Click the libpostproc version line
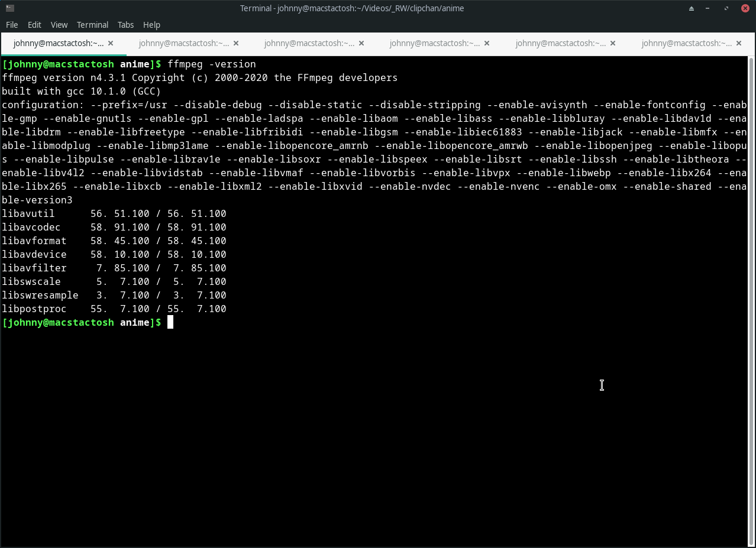The image size is (756, 548). click(x=114, y=309)
